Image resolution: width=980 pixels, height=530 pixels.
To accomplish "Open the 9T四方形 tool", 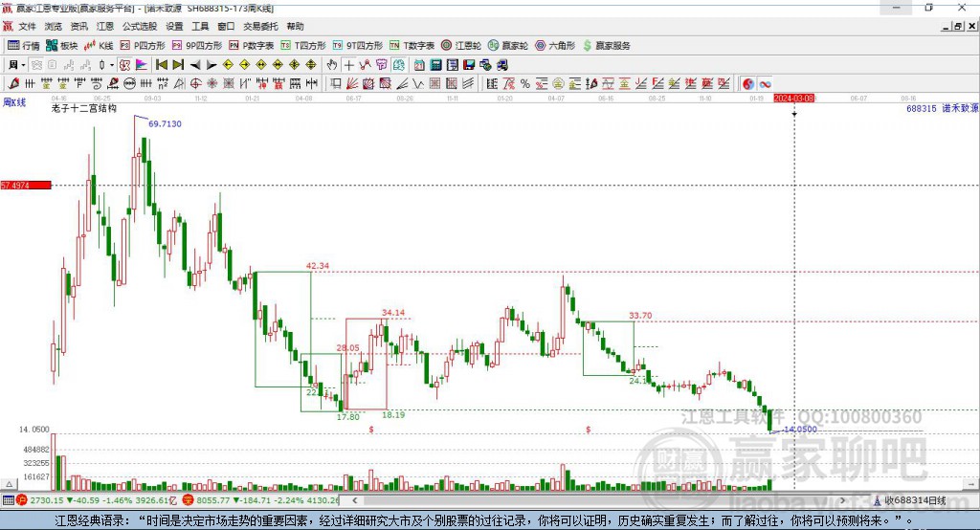I will pyautogui.click(x=358, y=45).
